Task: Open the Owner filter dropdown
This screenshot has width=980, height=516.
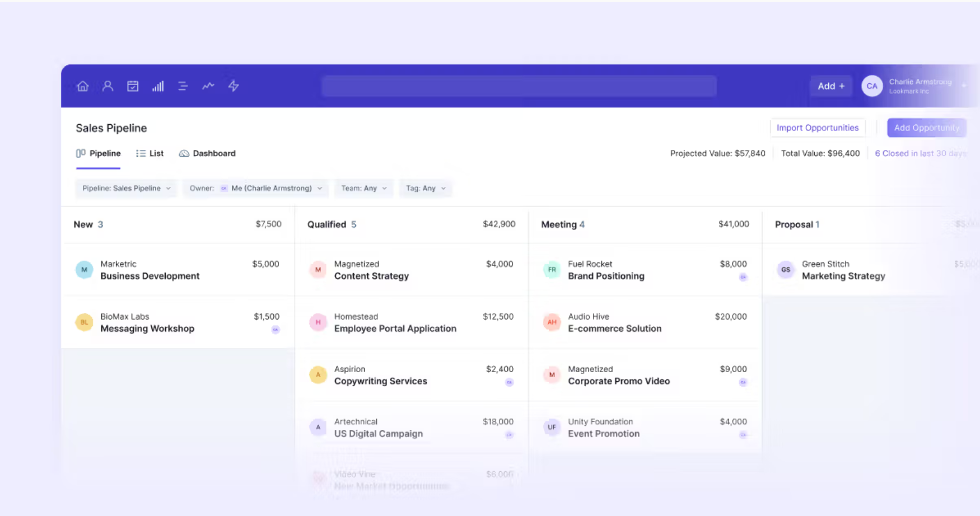Action: pos(256,189)
